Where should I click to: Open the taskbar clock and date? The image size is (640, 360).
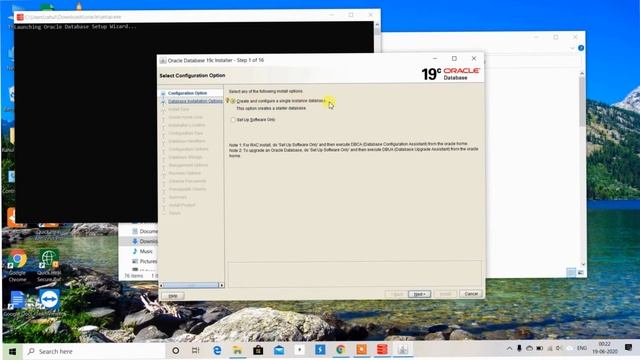point(605,348)
